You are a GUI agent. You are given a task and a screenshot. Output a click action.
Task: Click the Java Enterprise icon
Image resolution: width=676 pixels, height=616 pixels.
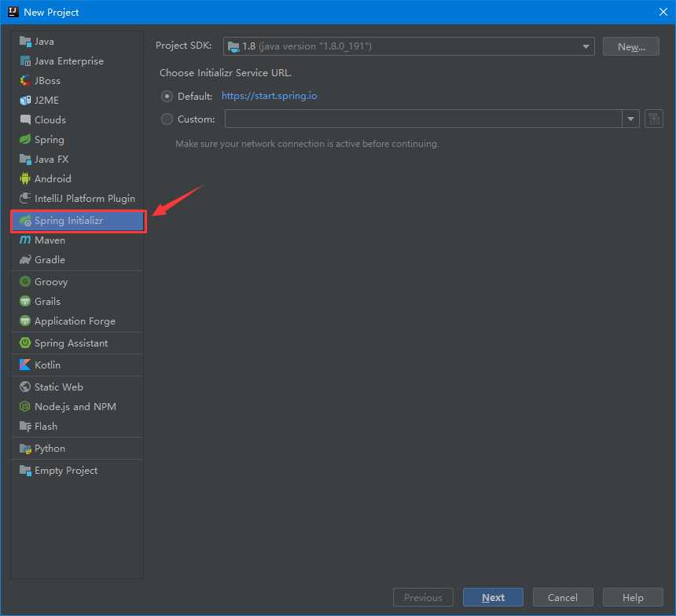coord(25,61)
